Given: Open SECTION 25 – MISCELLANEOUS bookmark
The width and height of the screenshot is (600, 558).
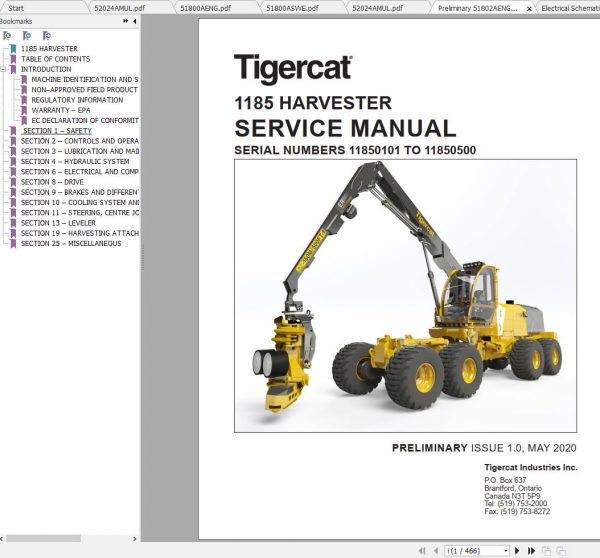Looking at the screenshot, I should tap(71, 243).
